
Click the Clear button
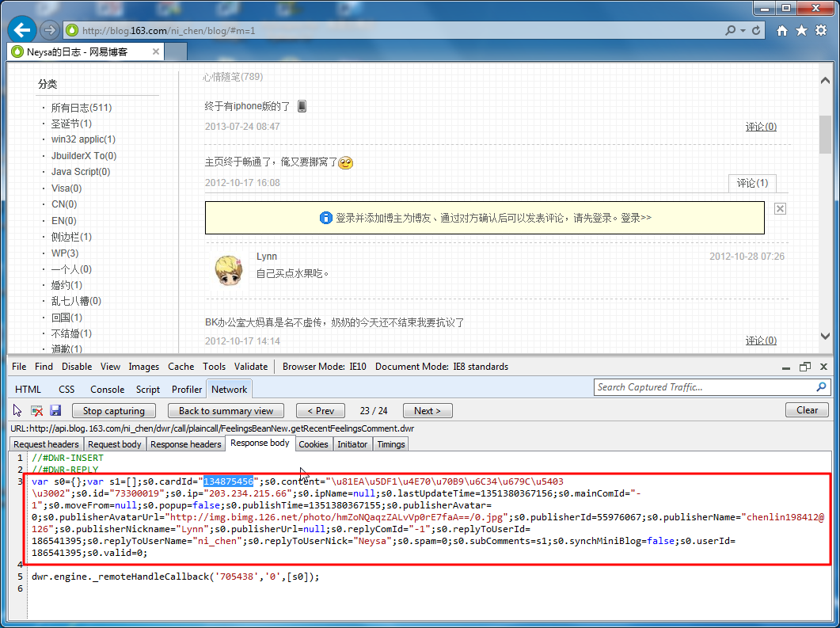(807, 410)
